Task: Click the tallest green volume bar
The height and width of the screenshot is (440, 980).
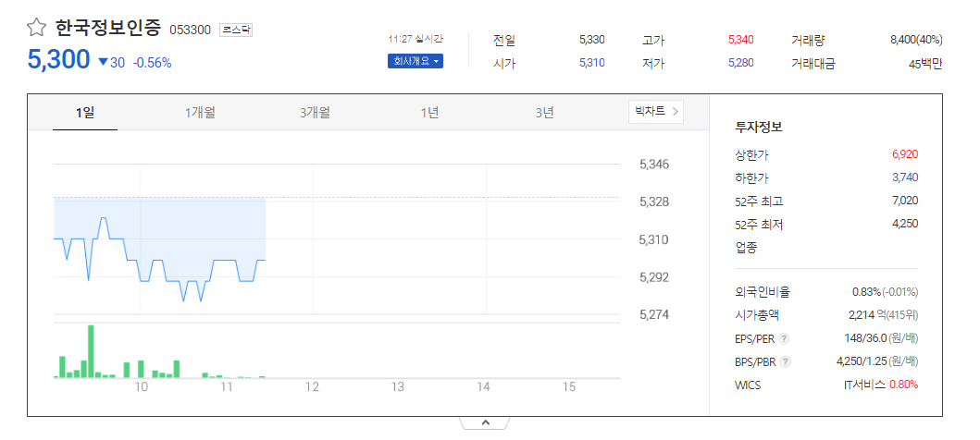Action: click(x=91, y=351)
